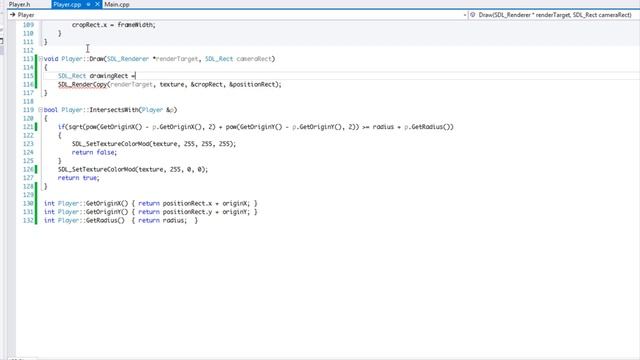The height and width of the screenshot is (360, 640).
Task: Open the Main.cpp tab
Action: click(117, 4)
